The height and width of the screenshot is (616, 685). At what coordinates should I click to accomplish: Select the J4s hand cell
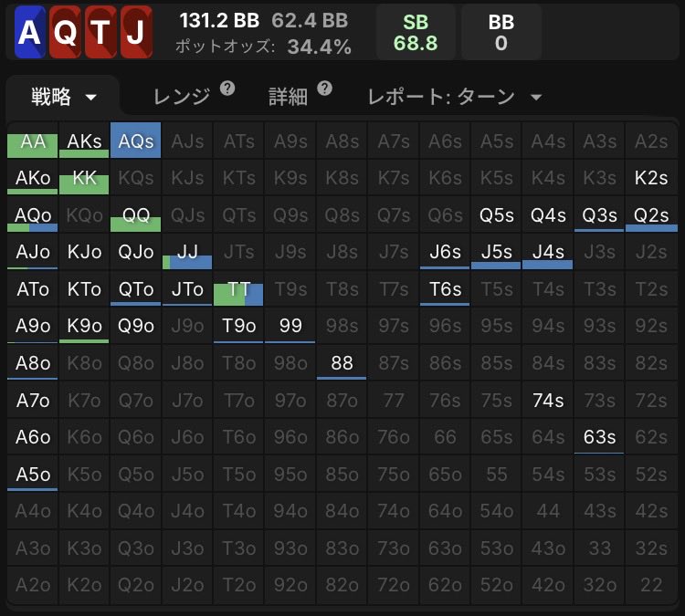tap(548, 252)
